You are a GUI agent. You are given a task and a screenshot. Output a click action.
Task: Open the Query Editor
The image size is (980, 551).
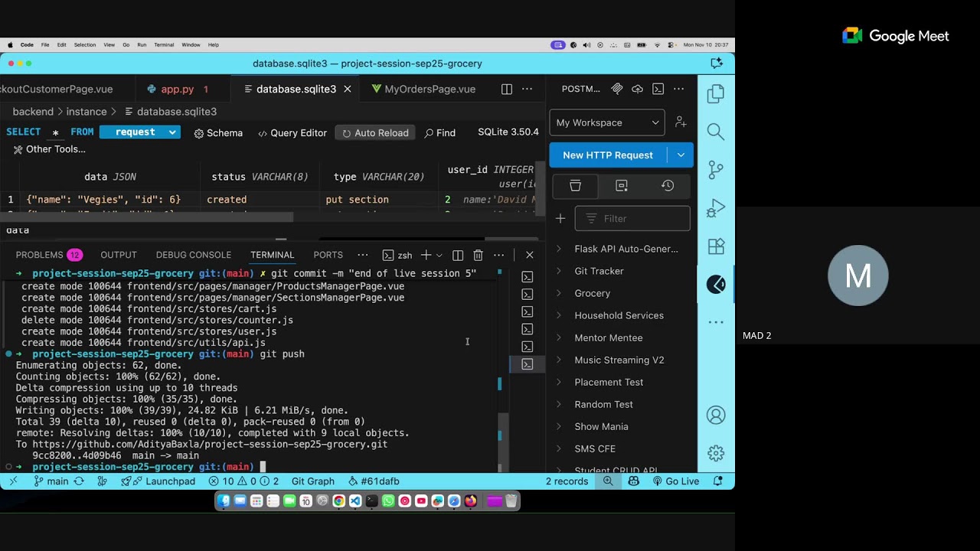click(292, 133)
